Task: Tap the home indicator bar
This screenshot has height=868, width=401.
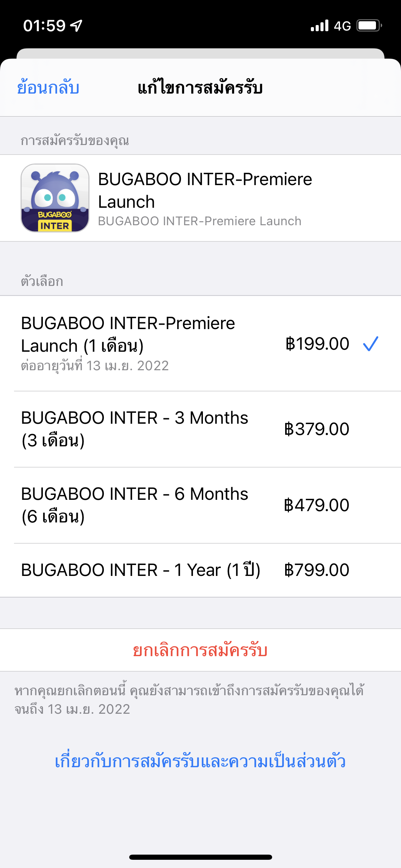Action: 200,857
